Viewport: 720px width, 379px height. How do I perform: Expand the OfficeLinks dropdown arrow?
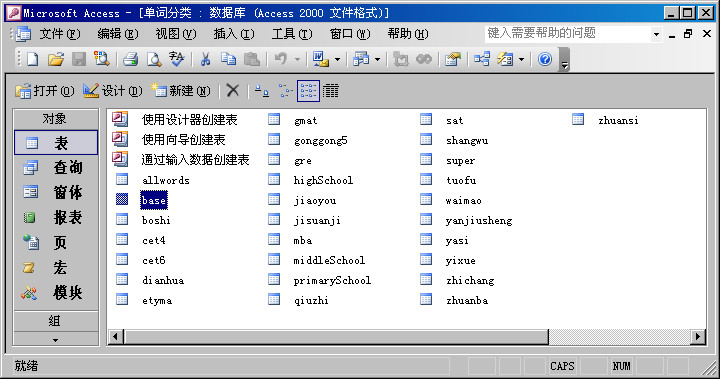pos(338,59)
